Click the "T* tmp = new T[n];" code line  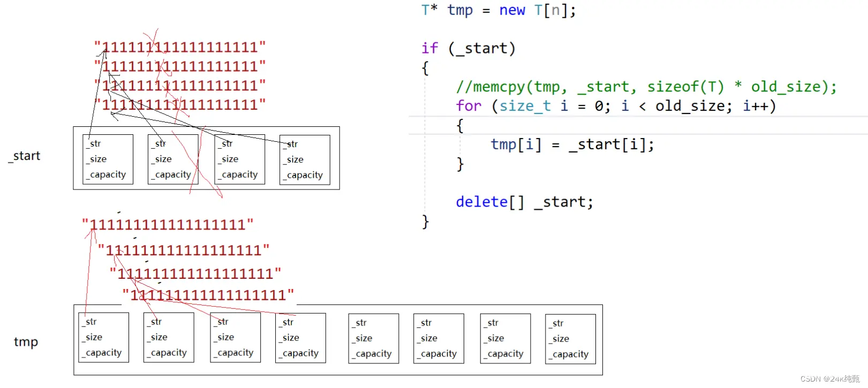pos(499,10)
